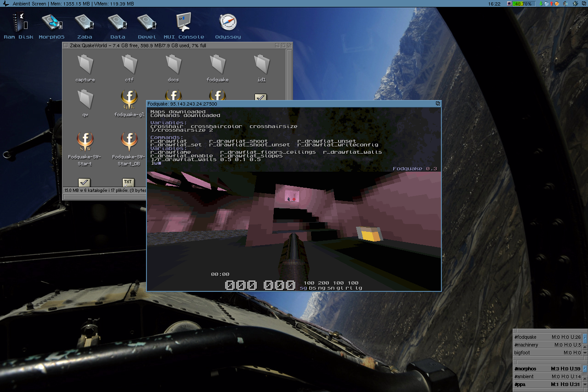The height and width of the screenshot is (392, 588).
Task: Click the 00:00 game timer
Action: pyautogui.click(x=220, y=274)
